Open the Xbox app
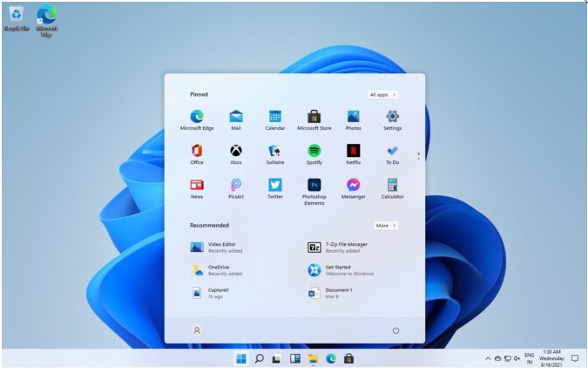The height and width of the screenshot is (374, 588). (236, 154)
